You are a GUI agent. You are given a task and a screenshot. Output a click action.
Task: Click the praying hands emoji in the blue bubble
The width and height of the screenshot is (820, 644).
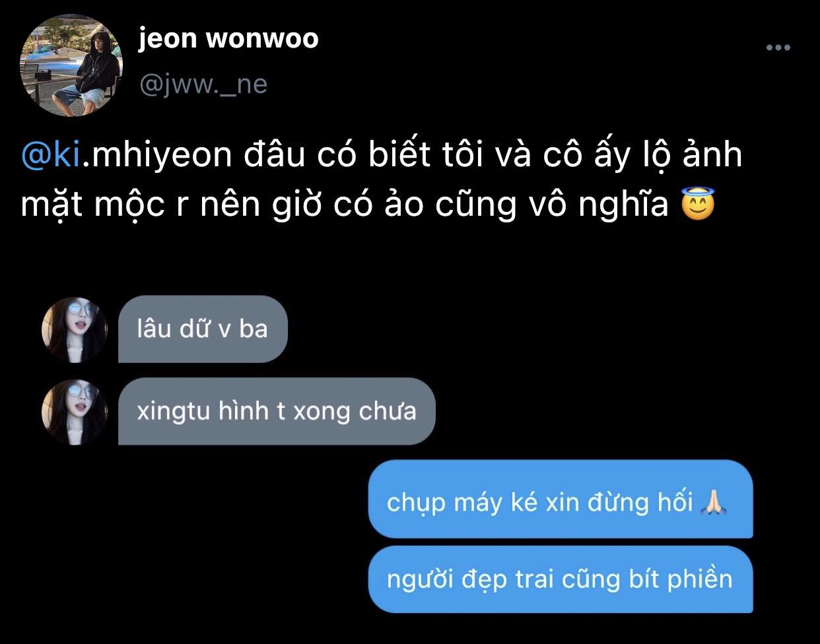coord(714,503)
